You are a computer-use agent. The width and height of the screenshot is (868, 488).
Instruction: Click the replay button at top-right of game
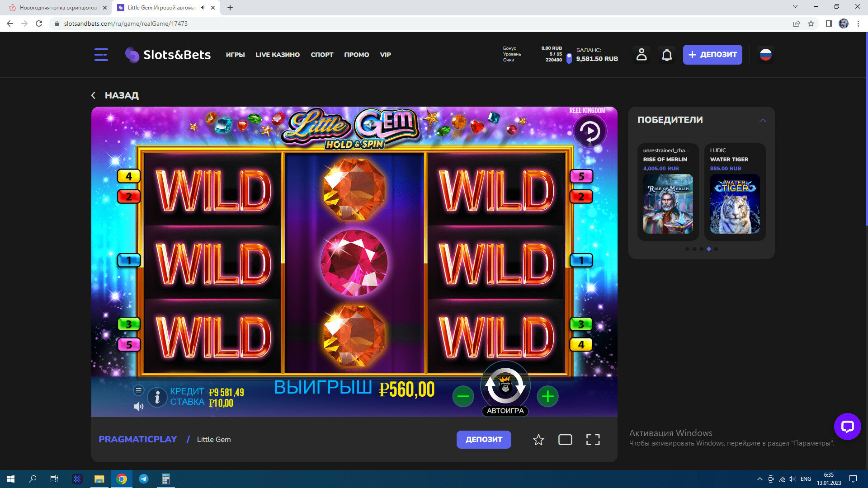point(590,131)
